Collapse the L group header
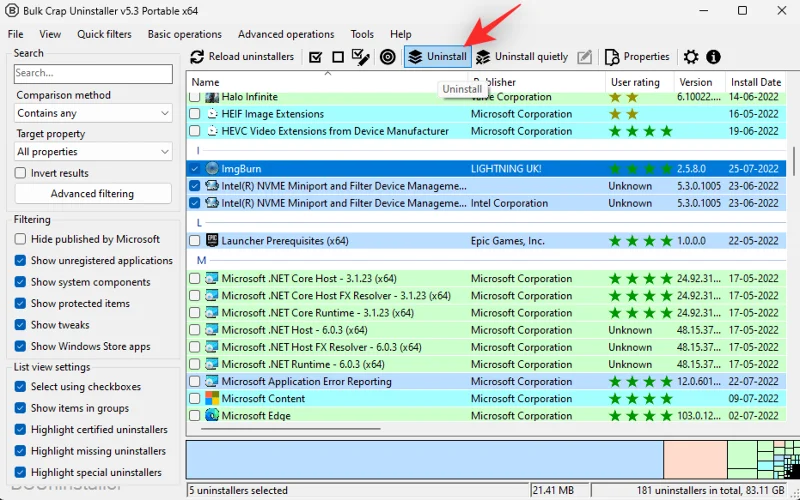The image size is (800, 500). (199, 222)
